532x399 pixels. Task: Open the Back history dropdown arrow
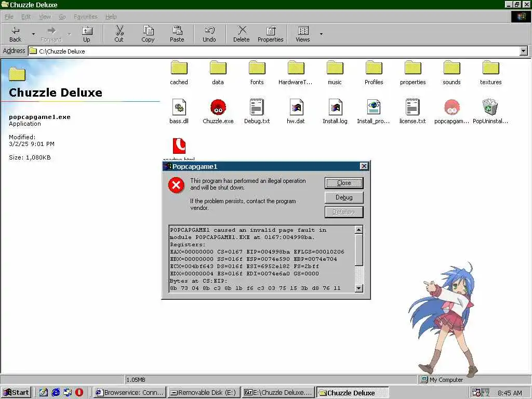(x=33, y=34)
